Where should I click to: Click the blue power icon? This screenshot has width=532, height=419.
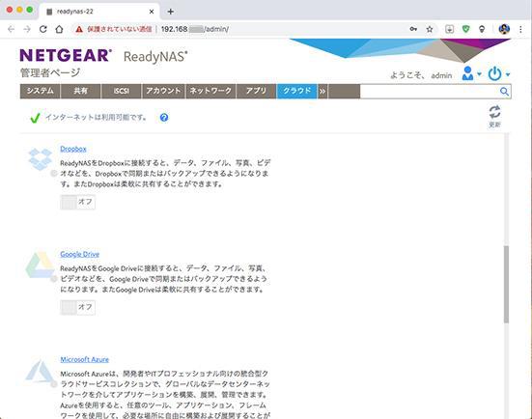(x=494, y=73)
